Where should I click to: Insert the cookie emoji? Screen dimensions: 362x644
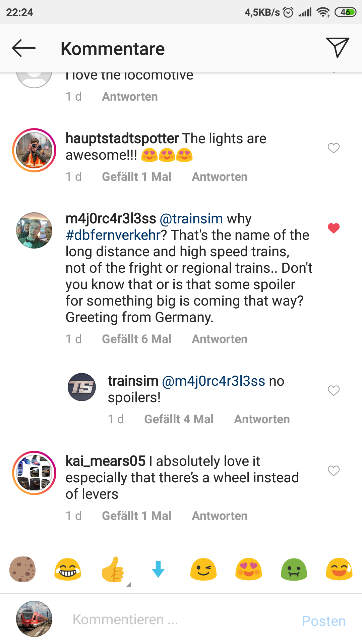pos(22,569)
